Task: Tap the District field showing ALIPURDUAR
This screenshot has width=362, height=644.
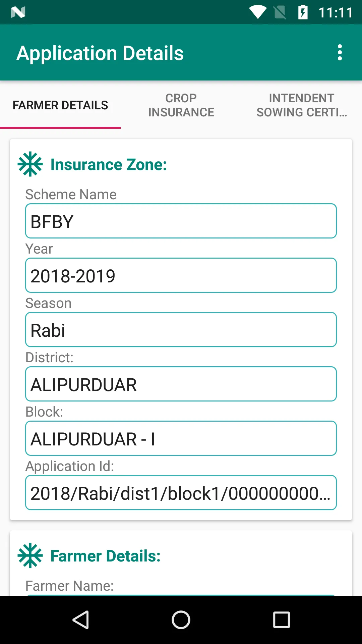Action: click(181, 384)
